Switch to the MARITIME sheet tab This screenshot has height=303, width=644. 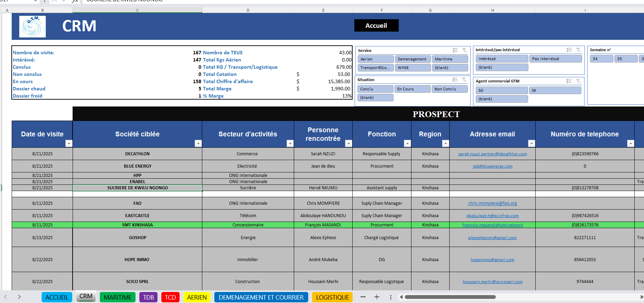[118, 297]
